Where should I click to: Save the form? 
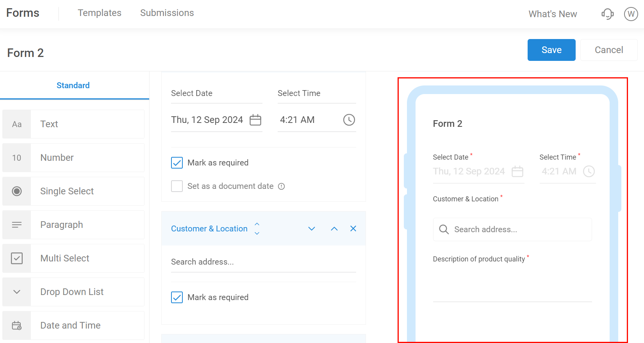551,50
